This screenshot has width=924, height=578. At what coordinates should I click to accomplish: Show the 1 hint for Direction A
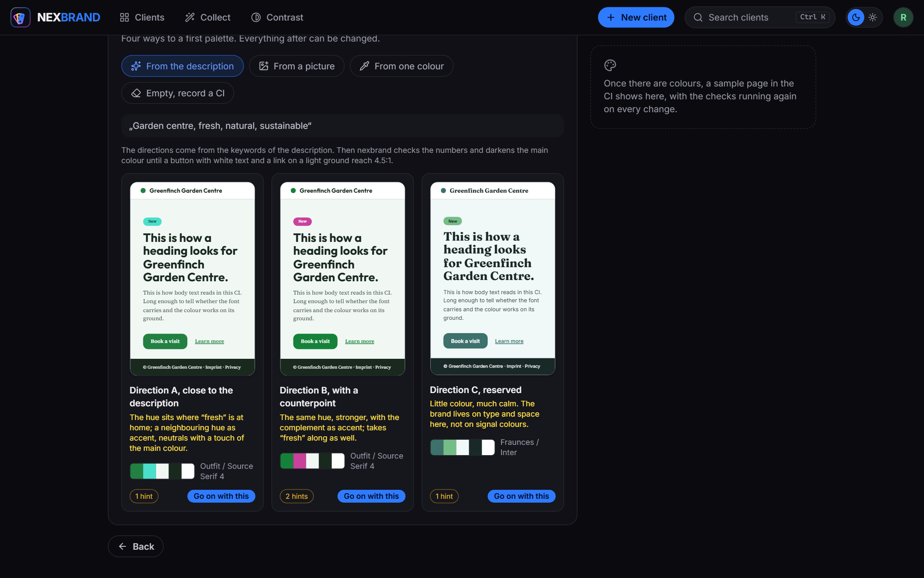144,496
